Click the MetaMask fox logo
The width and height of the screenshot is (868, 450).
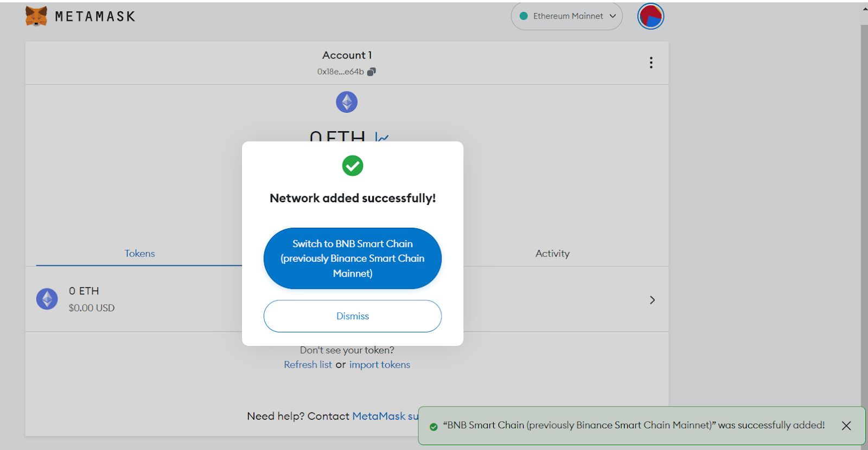pos(36,16)
